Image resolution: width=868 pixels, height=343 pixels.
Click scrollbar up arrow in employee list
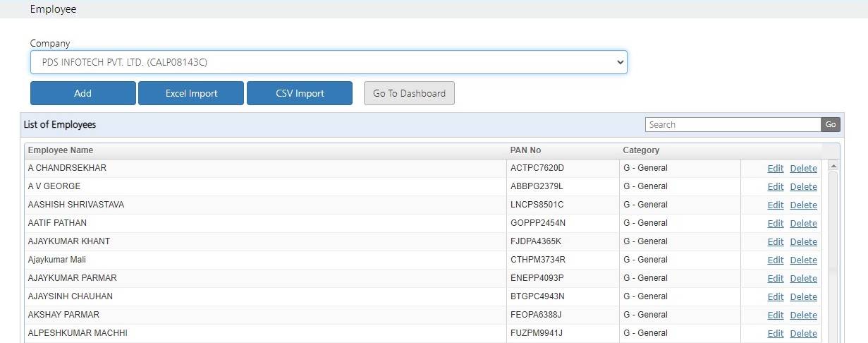833,165
